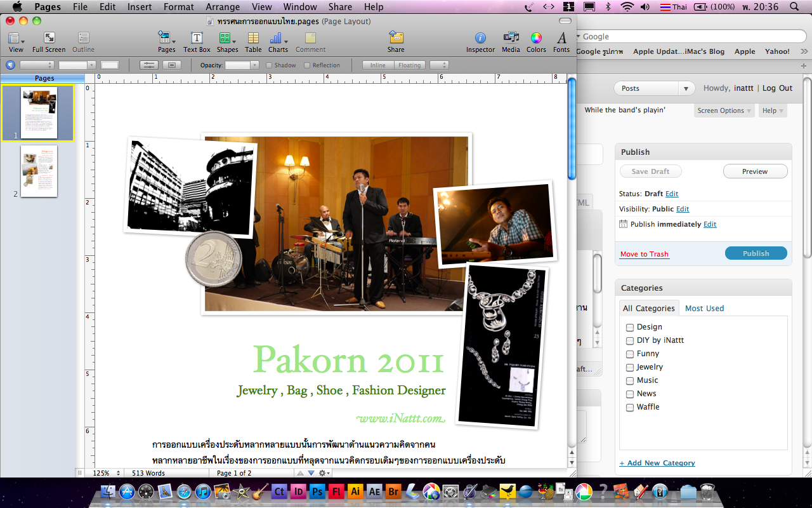Viewport: 812px width, 508px height.
Task: Switch to the Most Used categories tab
Action: coord(704,308)
